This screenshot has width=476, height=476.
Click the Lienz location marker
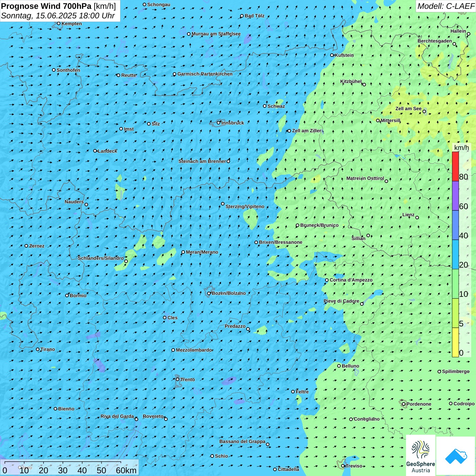(x=417, y=218)
